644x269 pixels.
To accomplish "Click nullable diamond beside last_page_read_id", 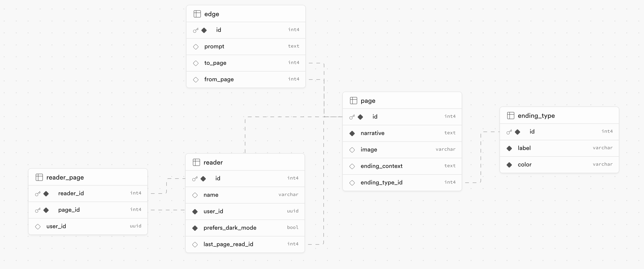I will coord(195,244).
